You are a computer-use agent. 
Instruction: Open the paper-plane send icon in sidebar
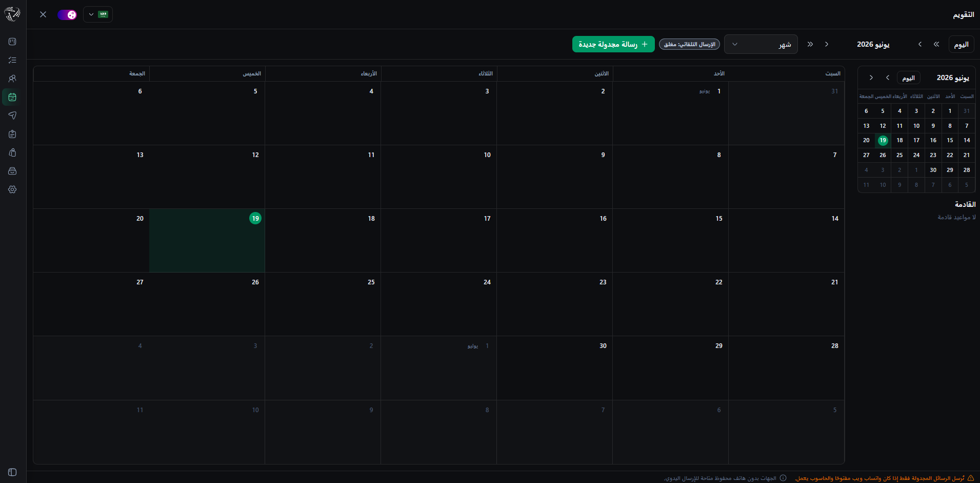coord(12,115)
